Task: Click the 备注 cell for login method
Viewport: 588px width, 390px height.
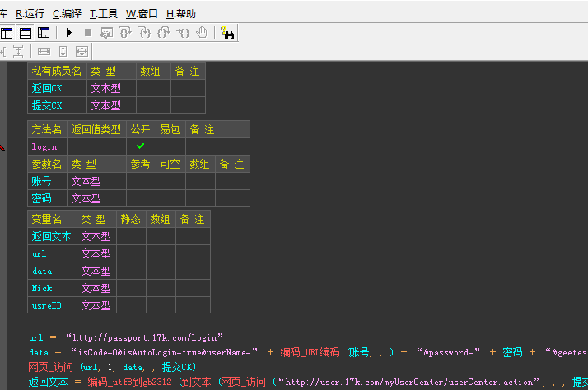Action: (217, 146)
